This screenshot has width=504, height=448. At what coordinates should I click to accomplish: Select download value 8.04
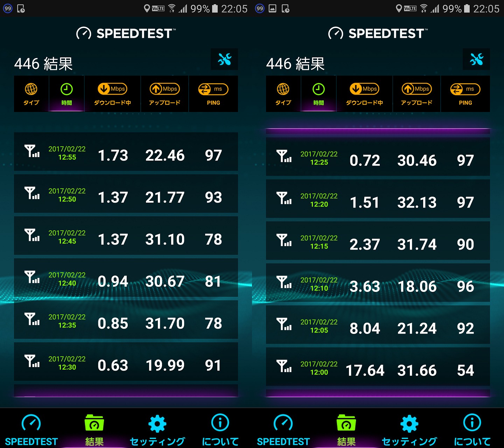(x=365, y=328)
